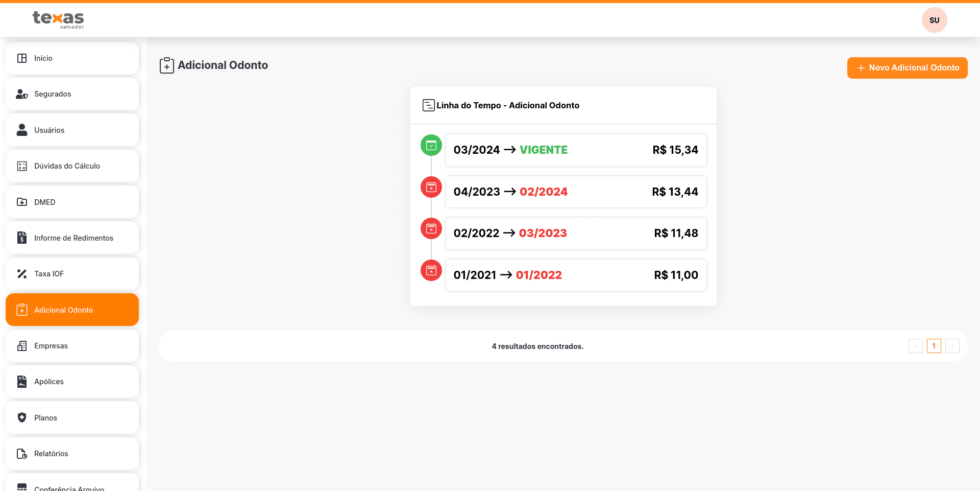980x491 pixels.
Task: Open Taxa IOF percent icon
Action: click(22, 274)
